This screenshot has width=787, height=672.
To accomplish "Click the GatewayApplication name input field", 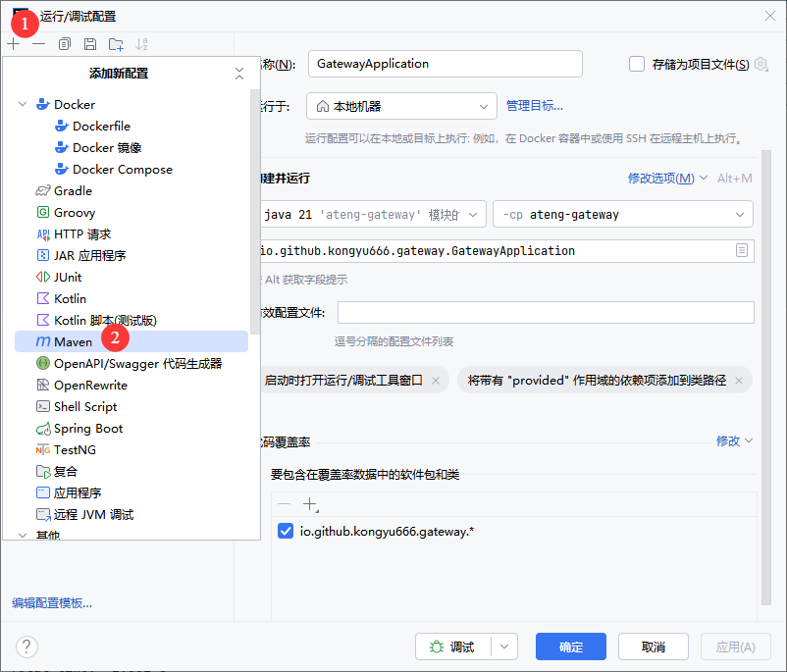I will click(445, 64).
